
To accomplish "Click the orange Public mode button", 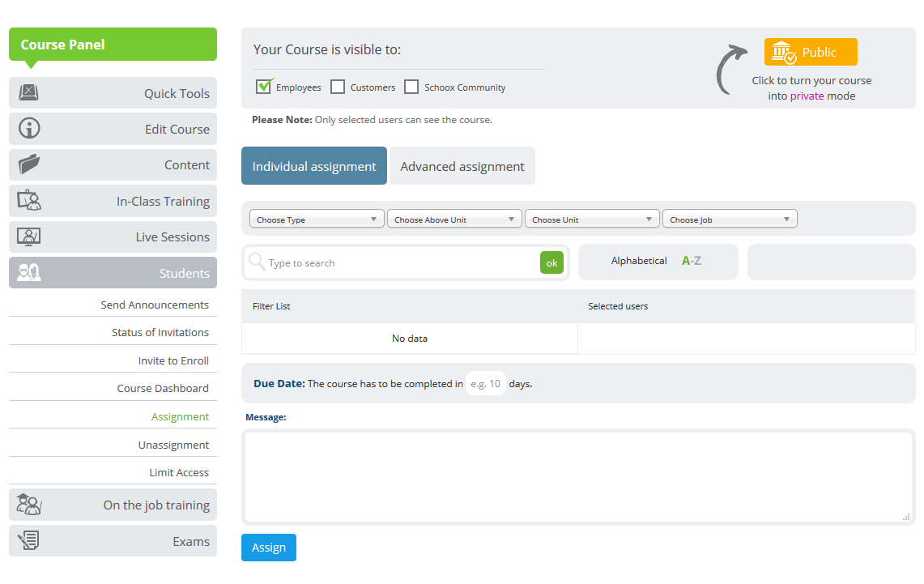I will pyautogui.click(x=811, y=52).
